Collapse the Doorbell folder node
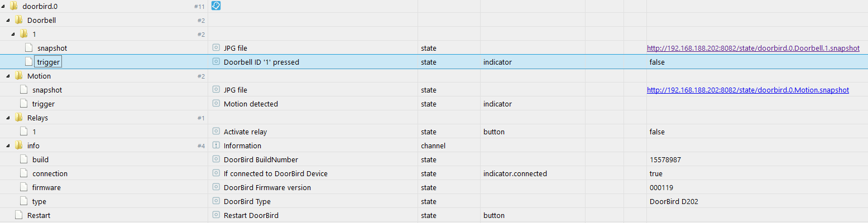Viewport: 868px width, 223px height. pyautogui.click(x=8, y=21)
